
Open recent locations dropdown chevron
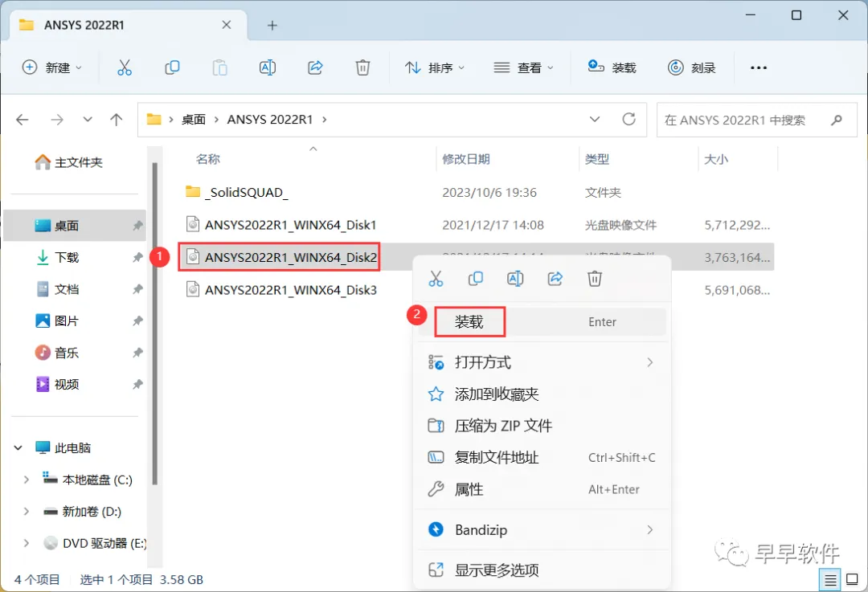(88, 120)
